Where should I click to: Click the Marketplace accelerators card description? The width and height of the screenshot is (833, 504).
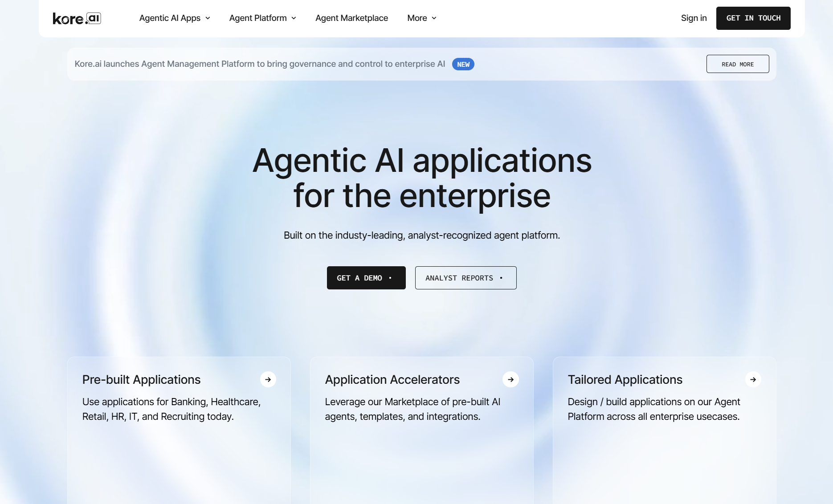pyautogui.click(x=412, y=409)
